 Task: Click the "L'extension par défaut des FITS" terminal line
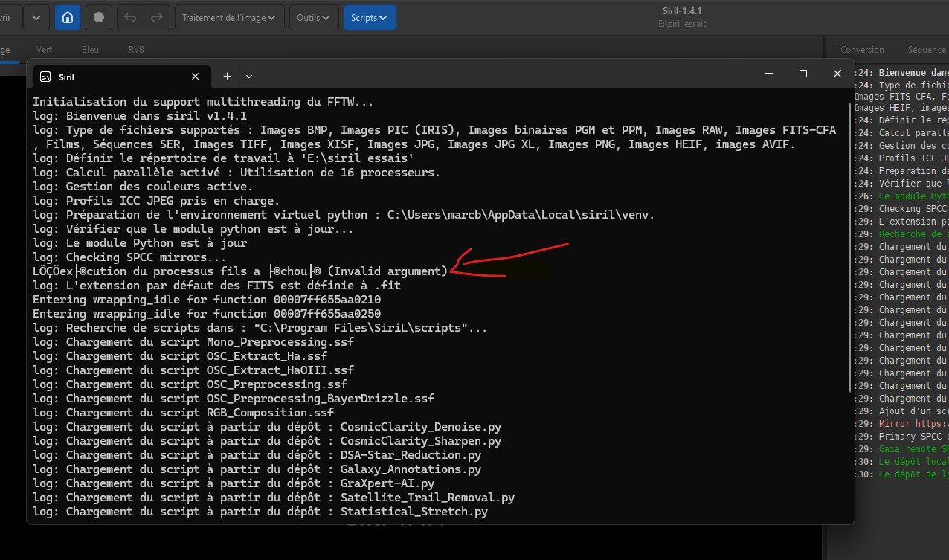(x=217, y=286)
